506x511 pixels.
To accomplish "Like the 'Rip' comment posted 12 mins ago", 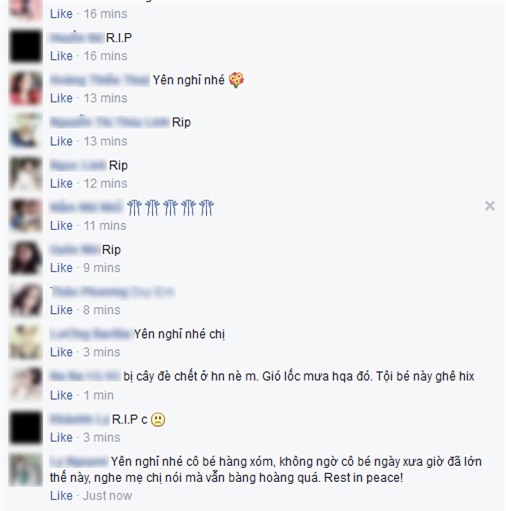I will point(61,184).
